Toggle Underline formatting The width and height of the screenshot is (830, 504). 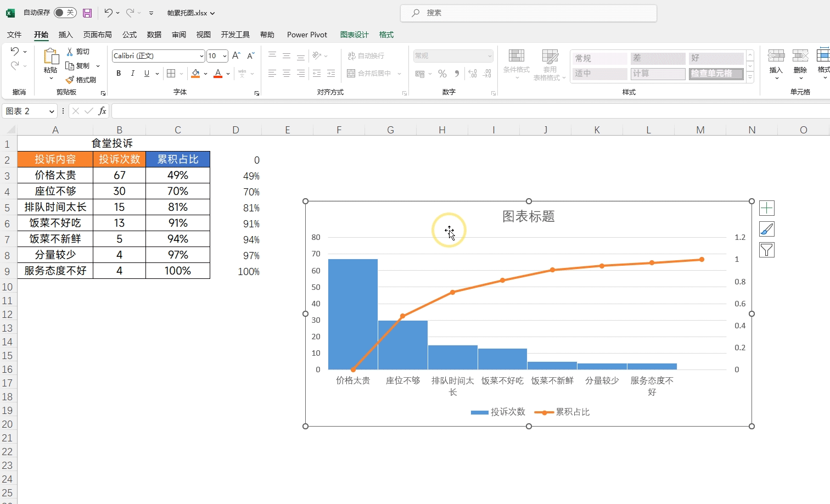[147, 74]
